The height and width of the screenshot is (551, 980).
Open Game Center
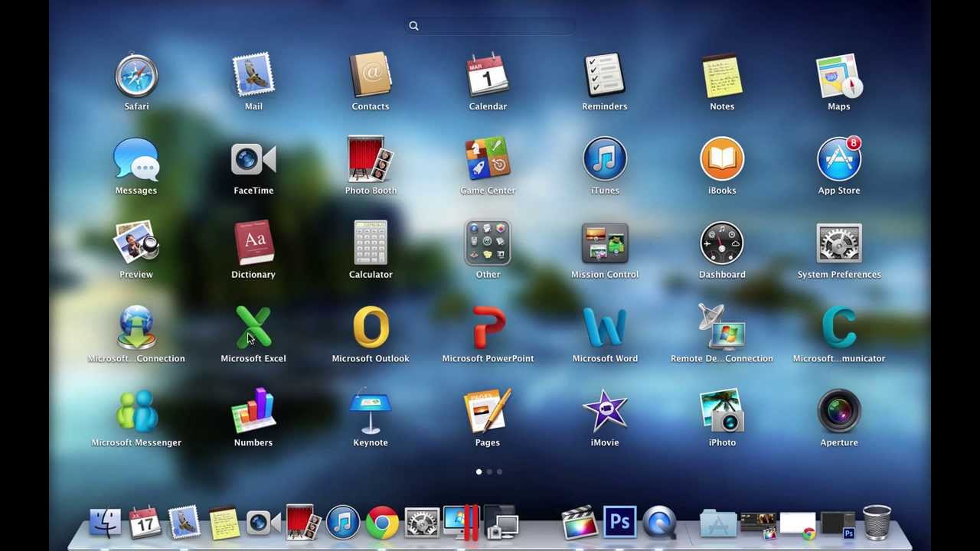pyautogui.click(x=488, y=160)
